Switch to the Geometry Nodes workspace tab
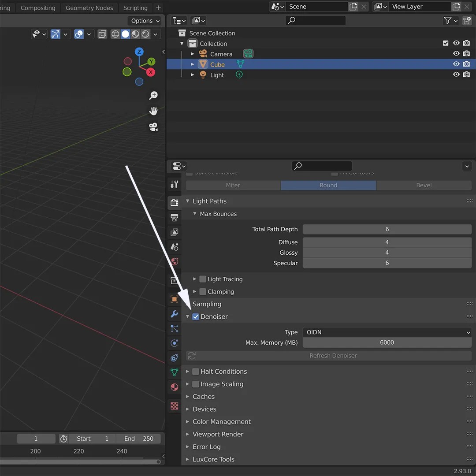476x476 pixels. pos(89,7)
